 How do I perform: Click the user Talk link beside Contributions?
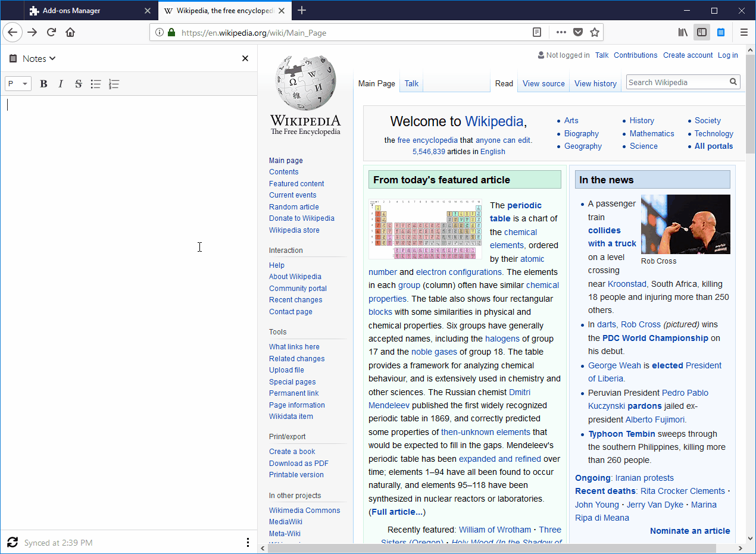point(602,55)
